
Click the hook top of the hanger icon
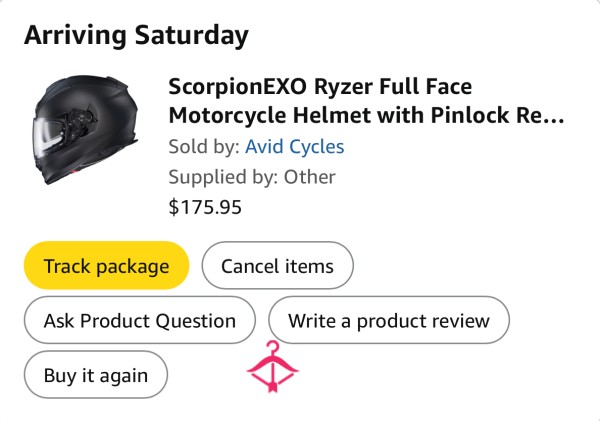pyautogui.click(x=273, y=347)
